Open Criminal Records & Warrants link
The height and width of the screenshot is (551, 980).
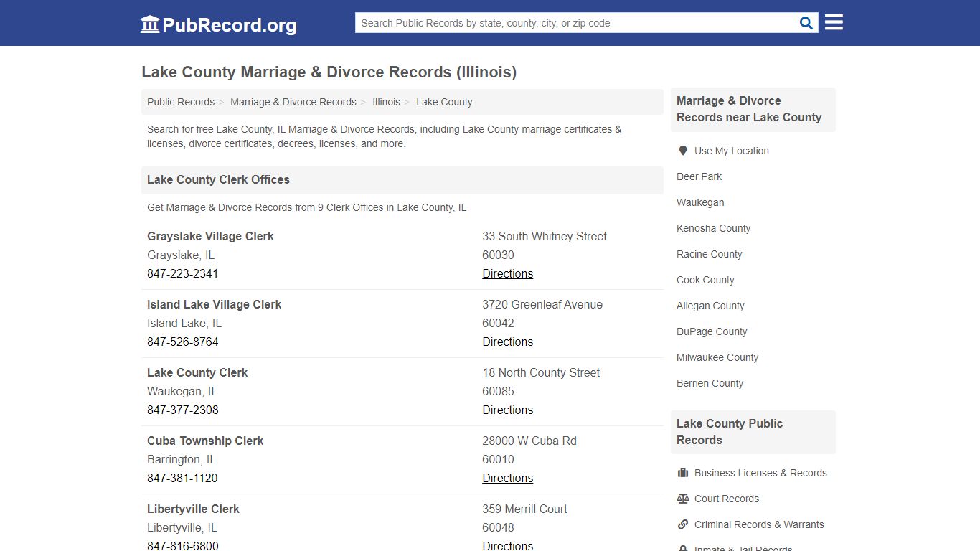(x=759, y=524)
